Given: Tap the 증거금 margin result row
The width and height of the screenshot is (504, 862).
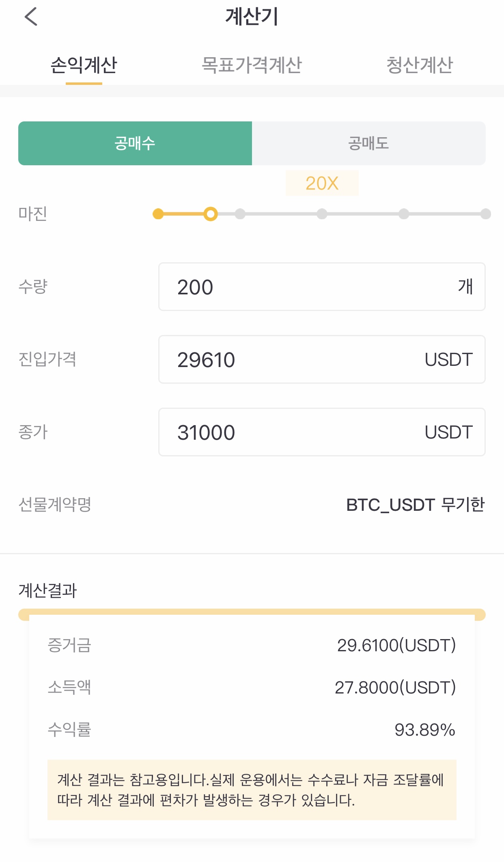Looking at the screenshot, I should point(252,645).
